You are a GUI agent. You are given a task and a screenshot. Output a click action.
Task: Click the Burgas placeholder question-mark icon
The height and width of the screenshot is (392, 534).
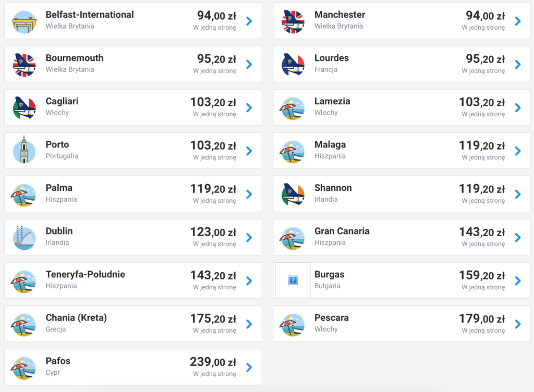pyautogui.click(x=293, y=280)
